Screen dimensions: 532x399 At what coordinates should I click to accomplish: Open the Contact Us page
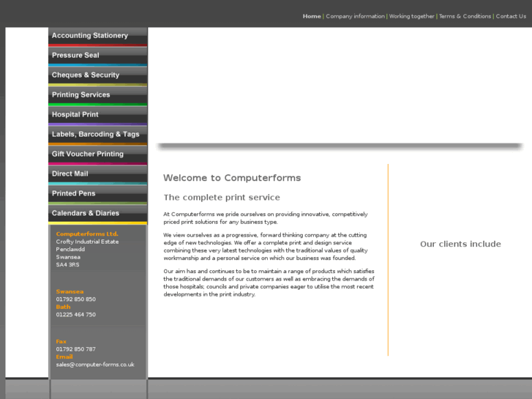[511, 16]
